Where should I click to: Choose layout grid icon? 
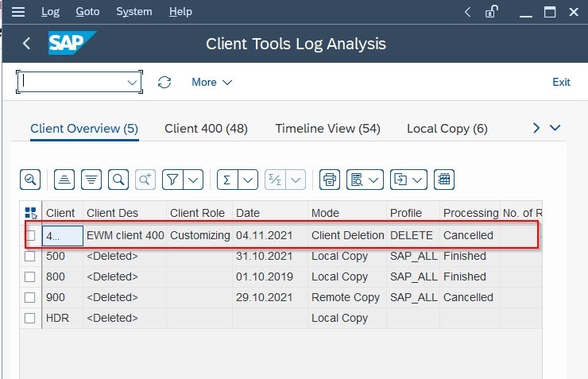pyautogui.click(x=444, y=180)
